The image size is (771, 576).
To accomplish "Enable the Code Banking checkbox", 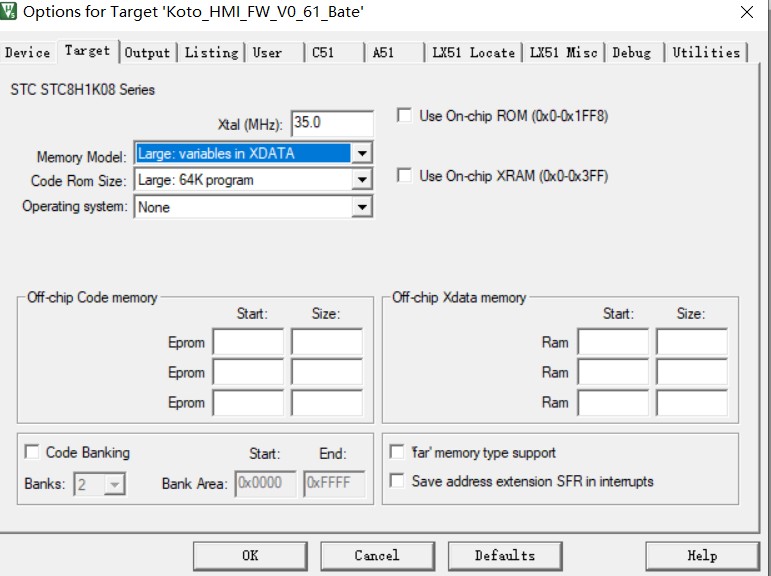I will (x=32, y=452).
